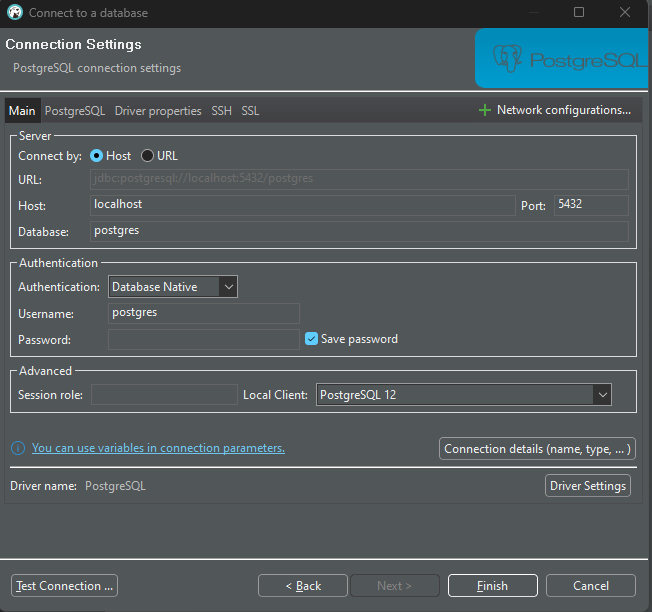
Task: Open the Authentication Database Native dropdown
Action: tap(173, 286)
